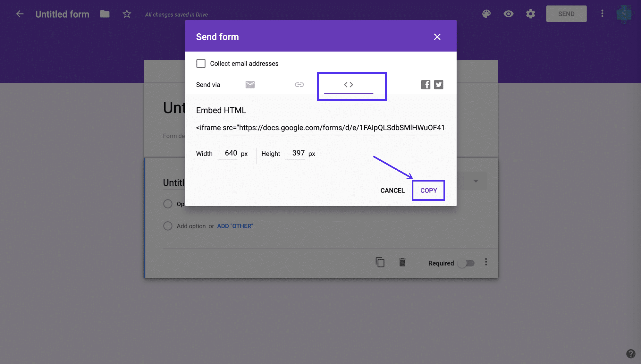Screen dimensions: 641x364
Task: Click the embed HTML code icon
Action: tap(348, 84)
